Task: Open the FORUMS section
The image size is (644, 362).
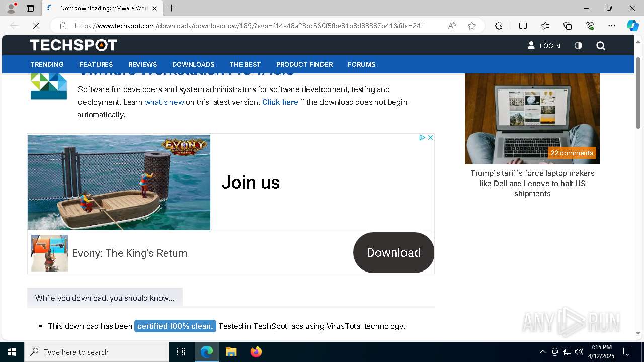Action: 361,64
